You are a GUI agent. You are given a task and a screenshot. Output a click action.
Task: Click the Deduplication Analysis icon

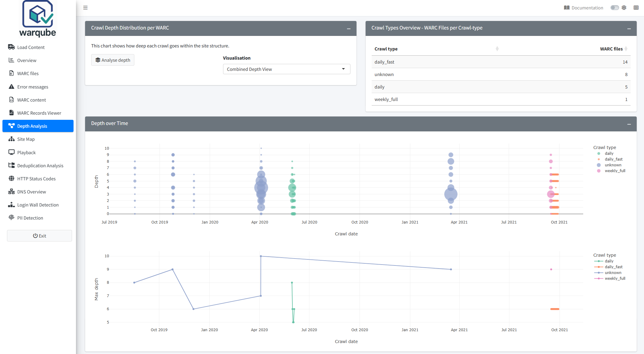point(12,165)
